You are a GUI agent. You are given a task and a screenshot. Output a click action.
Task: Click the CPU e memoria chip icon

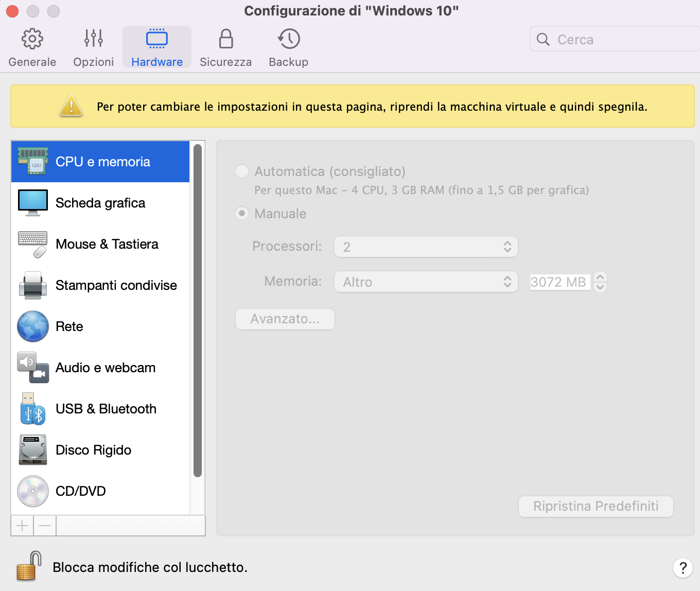tap(33, 161)
